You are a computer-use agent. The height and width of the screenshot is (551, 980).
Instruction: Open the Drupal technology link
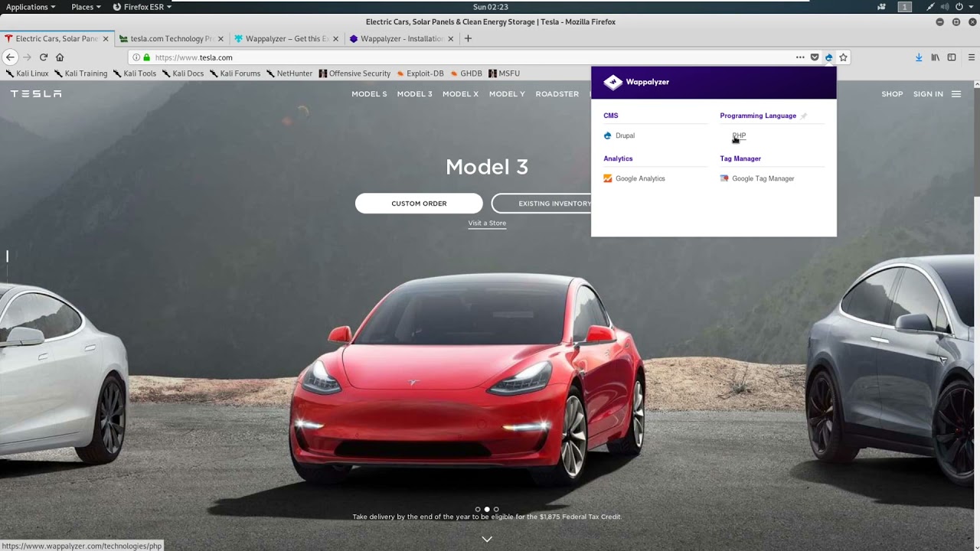tap(625, 135)
